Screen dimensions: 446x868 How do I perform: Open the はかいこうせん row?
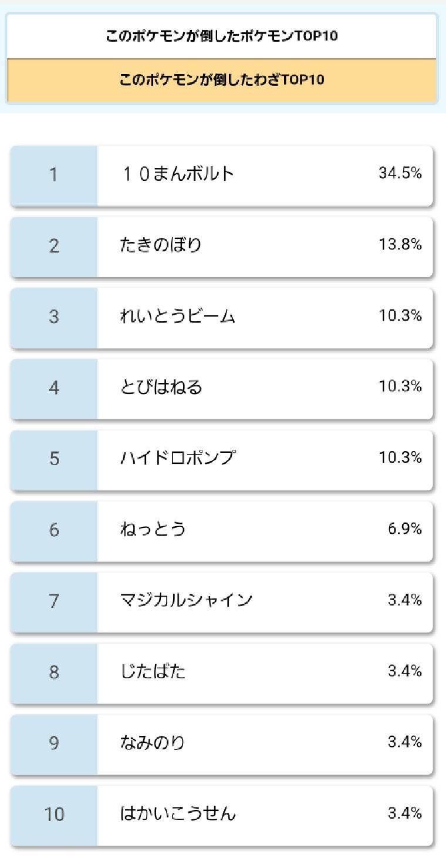pos(221,816)
